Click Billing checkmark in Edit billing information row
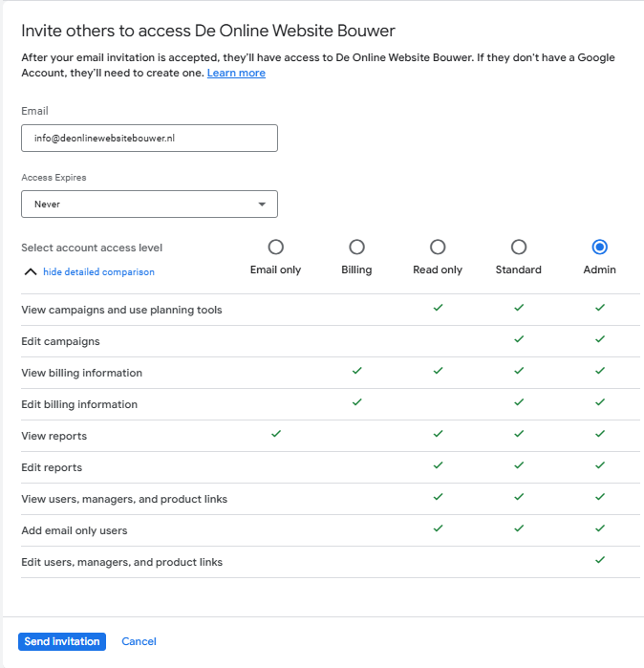The height and width of the screenshot is (668, 644). 357,402
